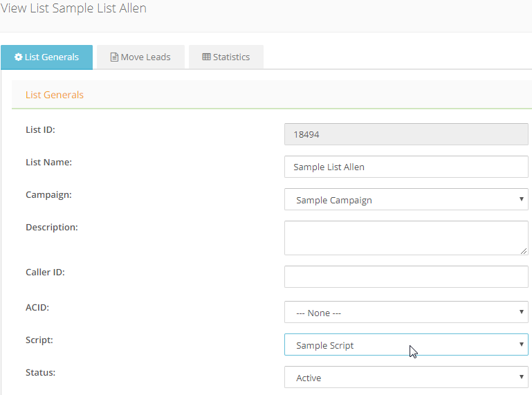Image resolution: width=532 pixels, height=395 pixels.
Task: Open the Active status dropdown
Action: point(406,377)
